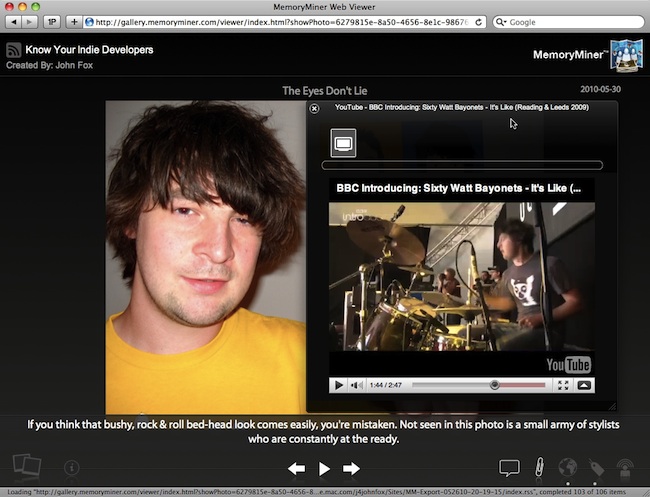Click 'The Eyes Don't Lie' photo title

pyautogui.click(x=325, y=91)
